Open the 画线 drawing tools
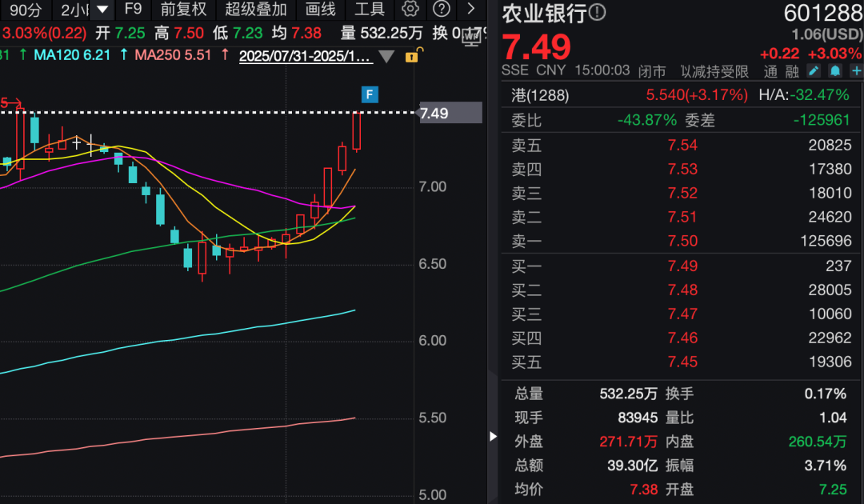864x504 pixels. tap(320, 9)
